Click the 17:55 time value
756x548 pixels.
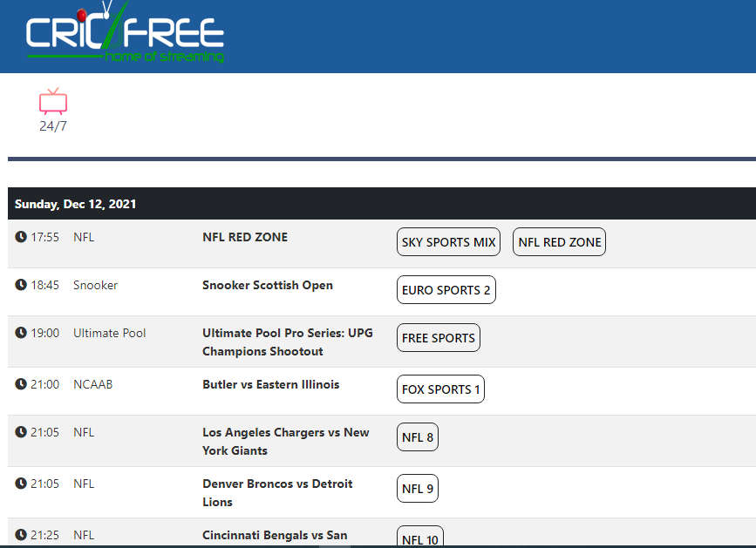click(x=44, y=237)
